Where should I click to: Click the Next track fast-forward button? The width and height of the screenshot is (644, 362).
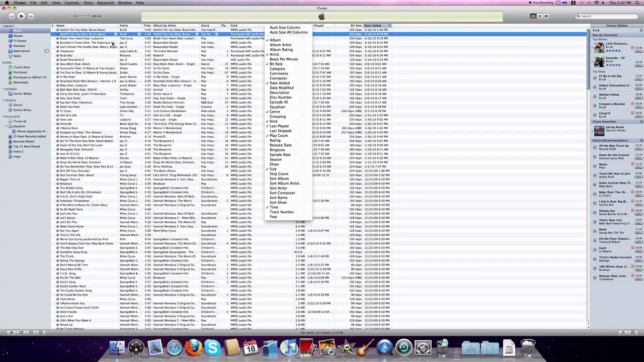point(31,16)
